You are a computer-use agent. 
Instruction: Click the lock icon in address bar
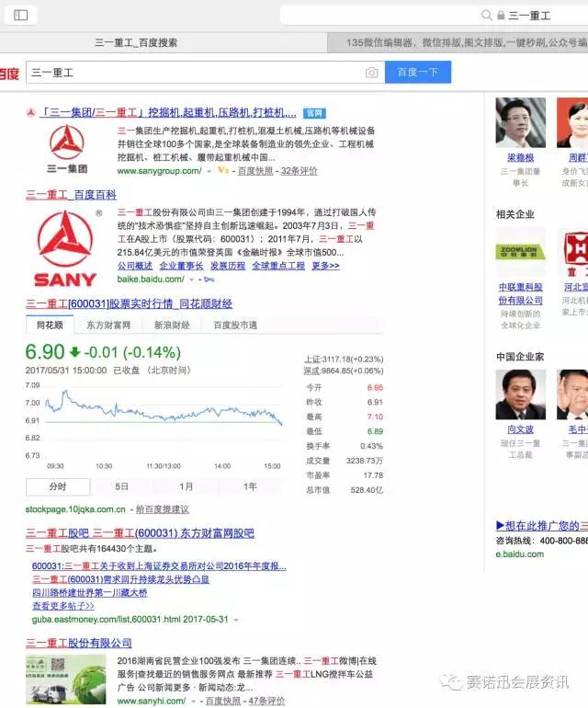click(501, 16)
